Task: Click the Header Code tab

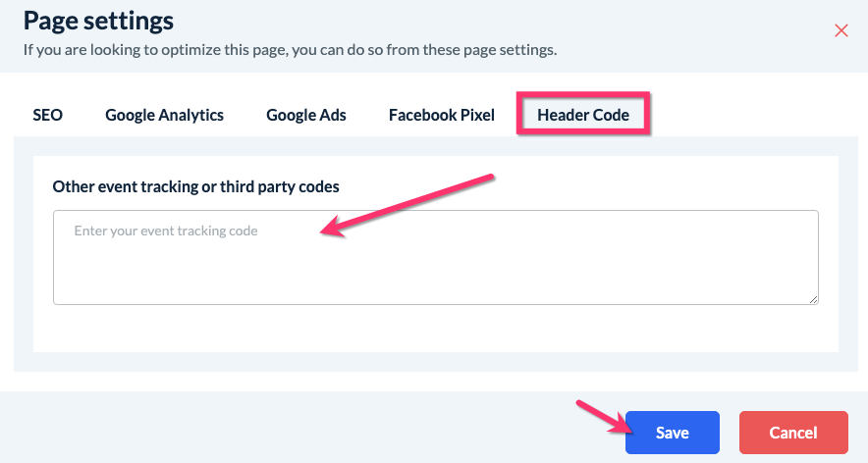Action: tap(583, 115)
